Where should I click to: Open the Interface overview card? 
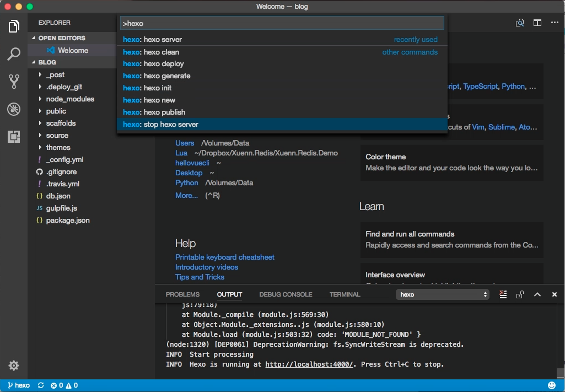(x=452, y=273)
